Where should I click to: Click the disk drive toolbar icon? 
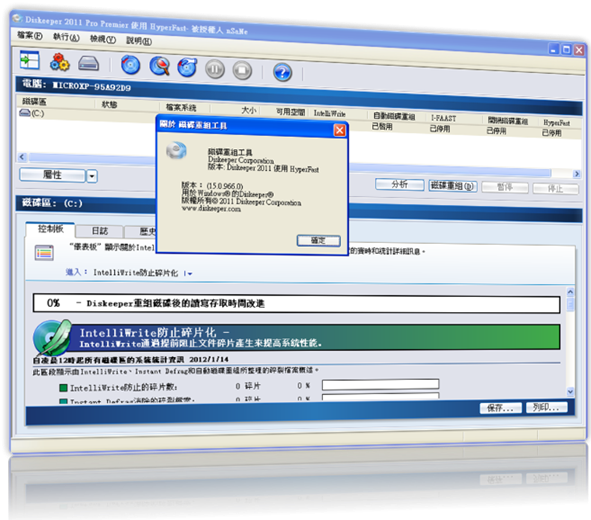click(89, 64)
